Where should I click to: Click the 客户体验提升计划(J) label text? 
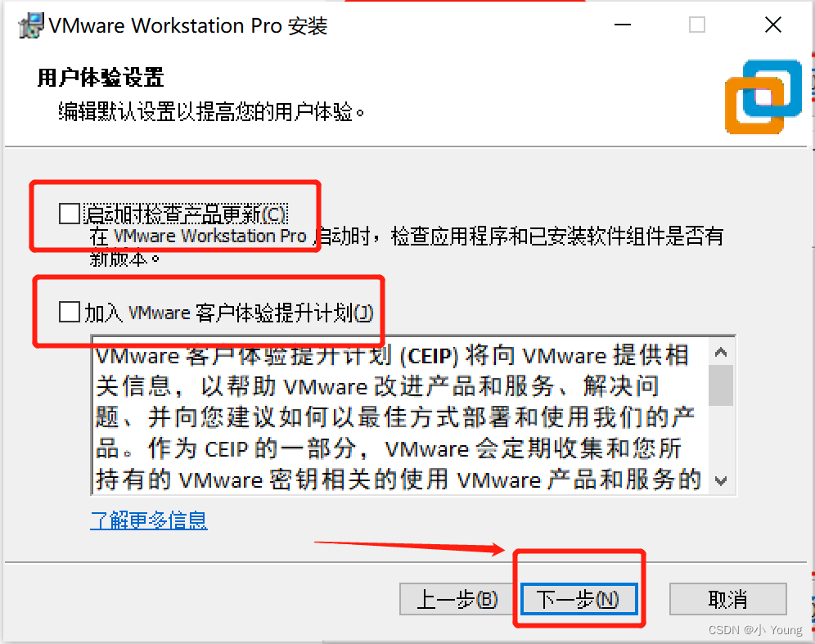284,313
